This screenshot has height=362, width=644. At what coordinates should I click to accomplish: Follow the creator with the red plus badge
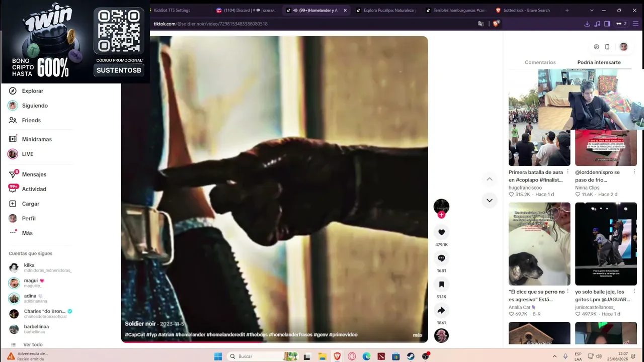441,215
